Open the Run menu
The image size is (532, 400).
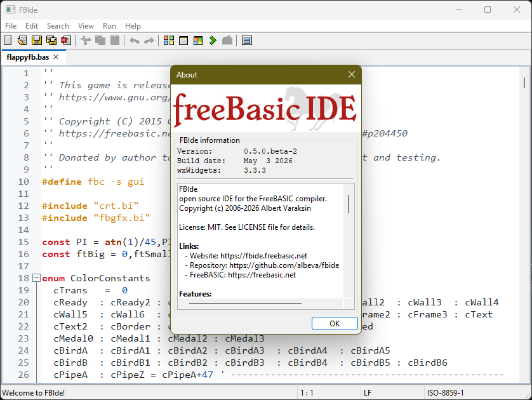click(109, 26)
